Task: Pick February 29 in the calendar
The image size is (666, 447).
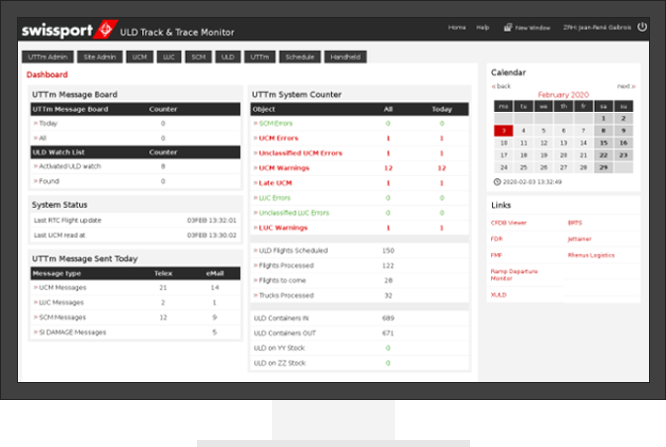Action: coord(603,167)
